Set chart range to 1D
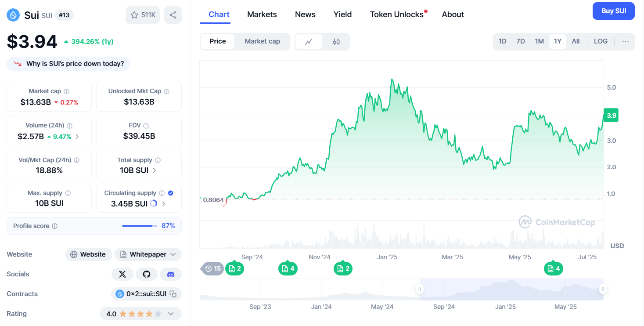Image resolution: width=644 pixels, height=326 pixels. (503, 41)
